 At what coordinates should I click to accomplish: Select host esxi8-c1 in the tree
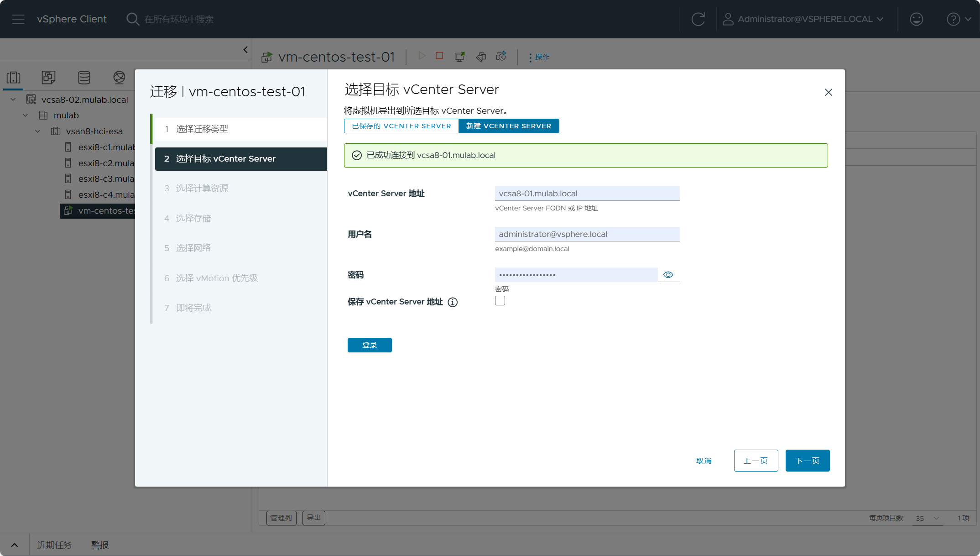(106, 147)
